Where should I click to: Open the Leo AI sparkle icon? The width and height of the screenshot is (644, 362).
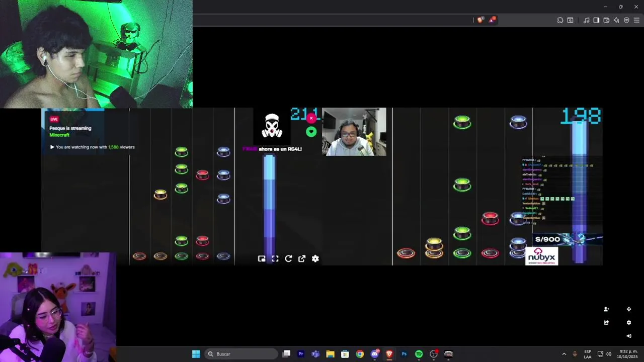616,20
